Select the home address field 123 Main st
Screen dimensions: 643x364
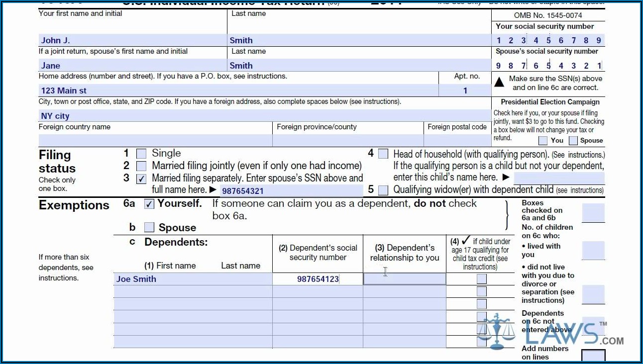click(238, 91)
